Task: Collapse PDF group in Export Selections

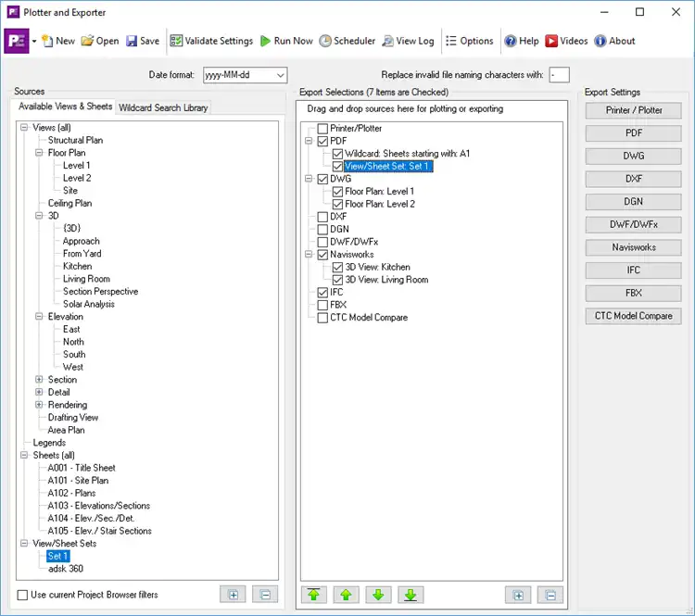Action: (x=309, y=141)
